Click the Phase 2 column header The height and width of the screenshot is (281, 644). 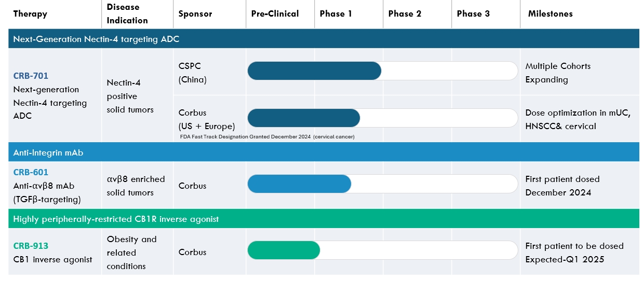[x=405, y=14]
